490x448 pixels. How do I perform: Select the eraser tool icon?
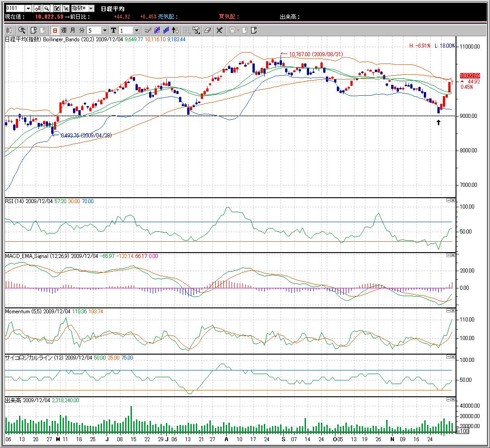point(208,30)
